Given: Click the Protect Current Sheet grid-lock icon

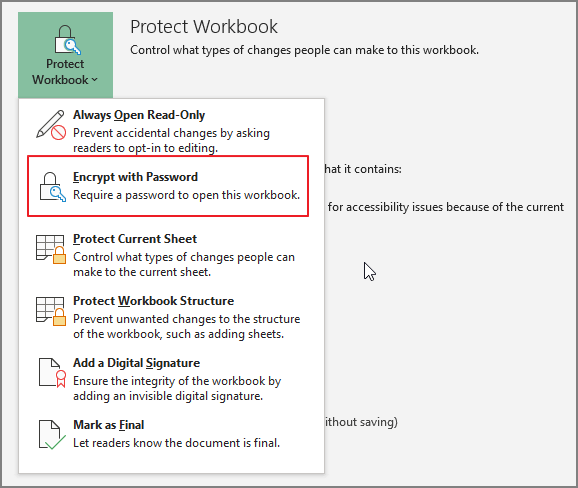Looking at the screenshot, I should coord(51,249).
